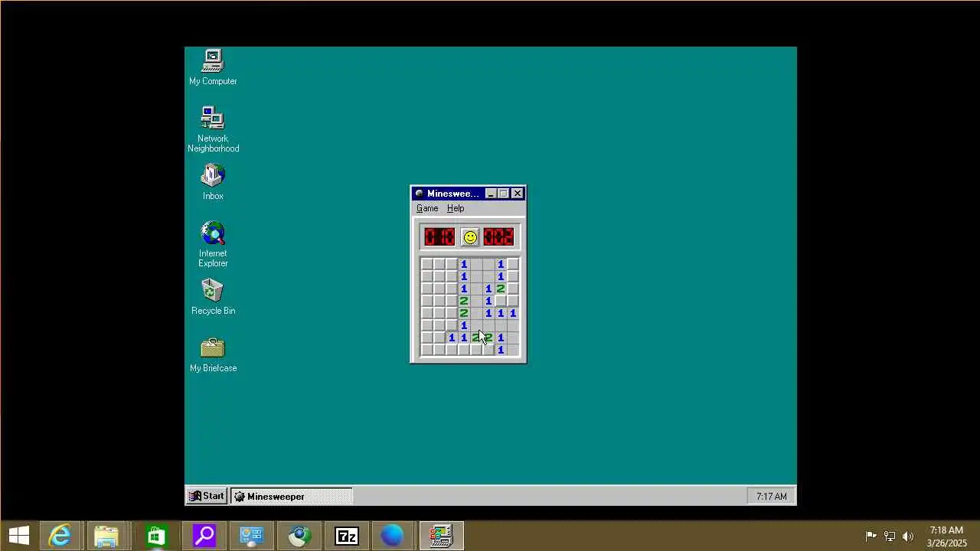Select the Internet Explorer desktop icon

[213, 244]
